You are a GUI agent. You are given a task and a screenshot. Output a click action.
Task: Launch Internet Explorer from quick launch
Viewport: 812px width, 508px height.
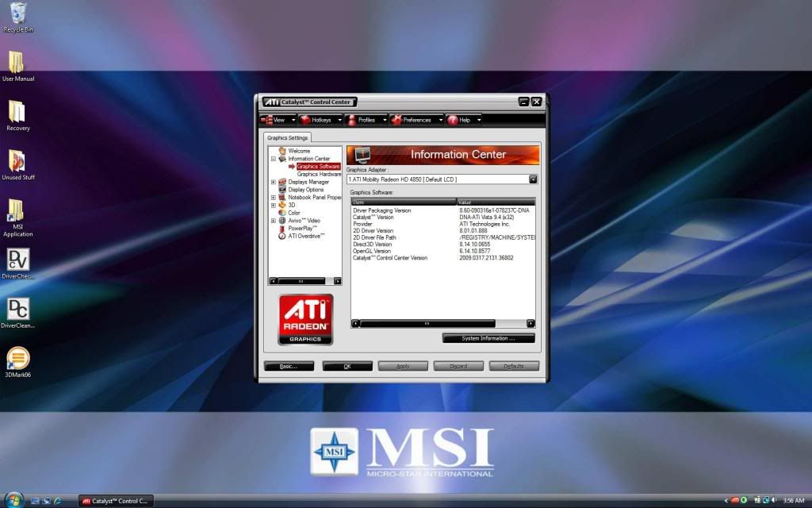pos(57,501)
